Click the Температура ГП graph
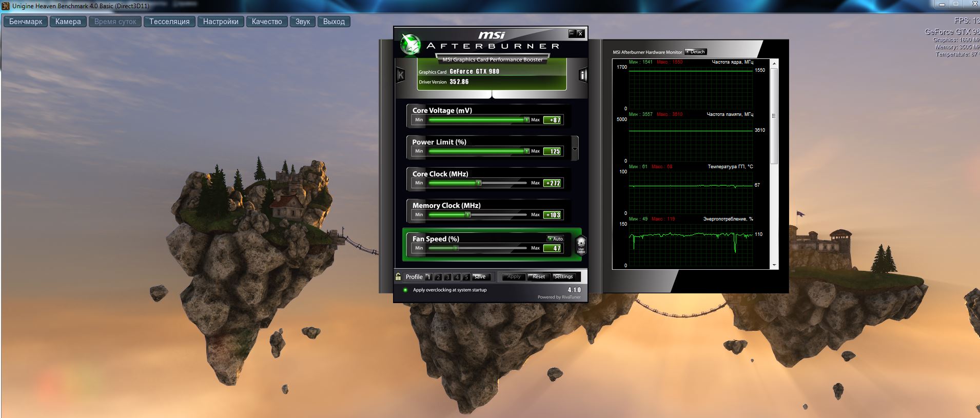 691,191
